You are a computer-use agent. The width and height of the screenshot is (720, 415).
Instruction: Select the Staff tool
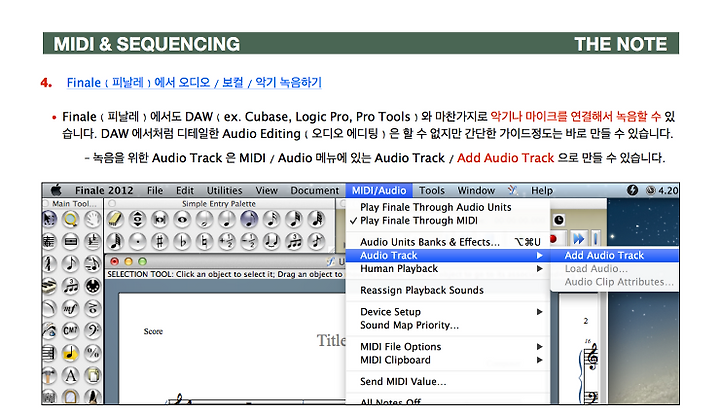click(50, 241)
